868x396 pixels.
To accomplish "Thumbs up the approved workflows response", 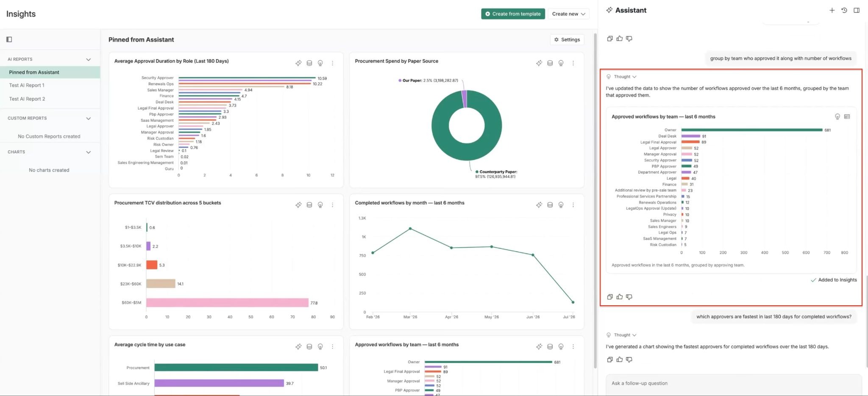I will coord(620,297).
